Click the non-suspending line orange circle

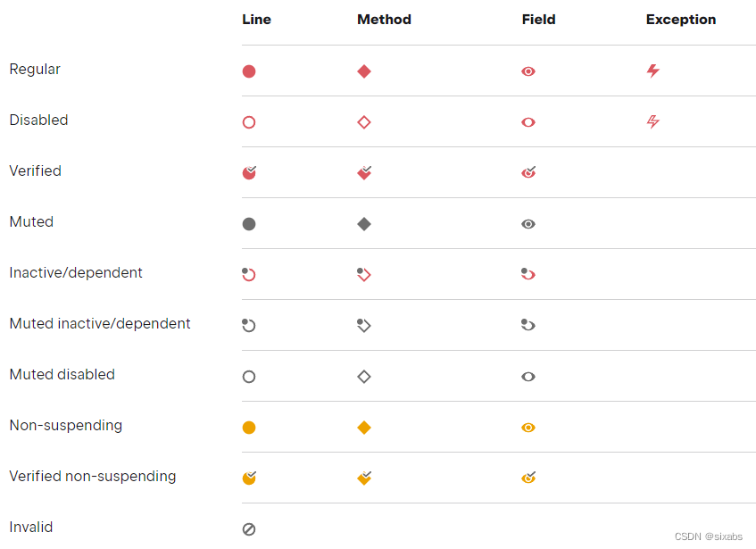point(249,428)
